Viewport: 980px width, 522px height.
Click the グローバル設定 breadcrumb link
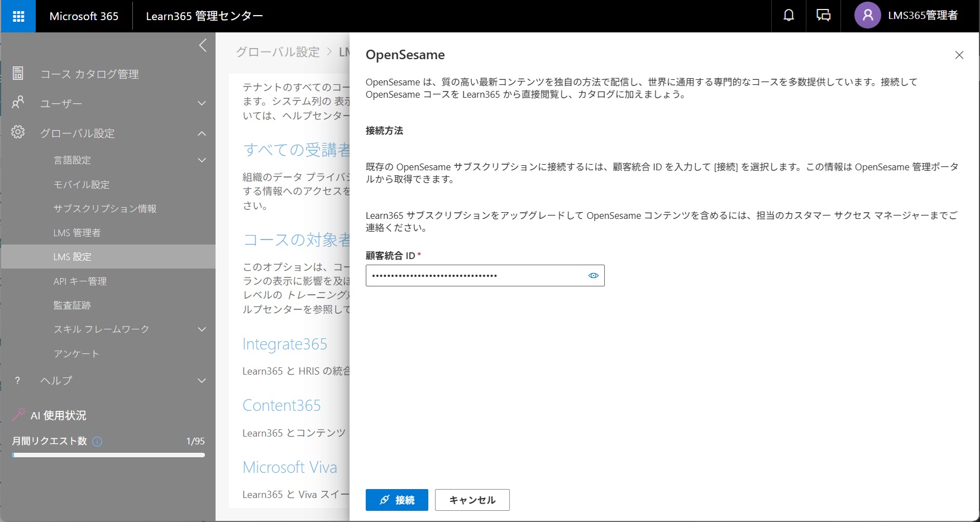coord(278,52)
